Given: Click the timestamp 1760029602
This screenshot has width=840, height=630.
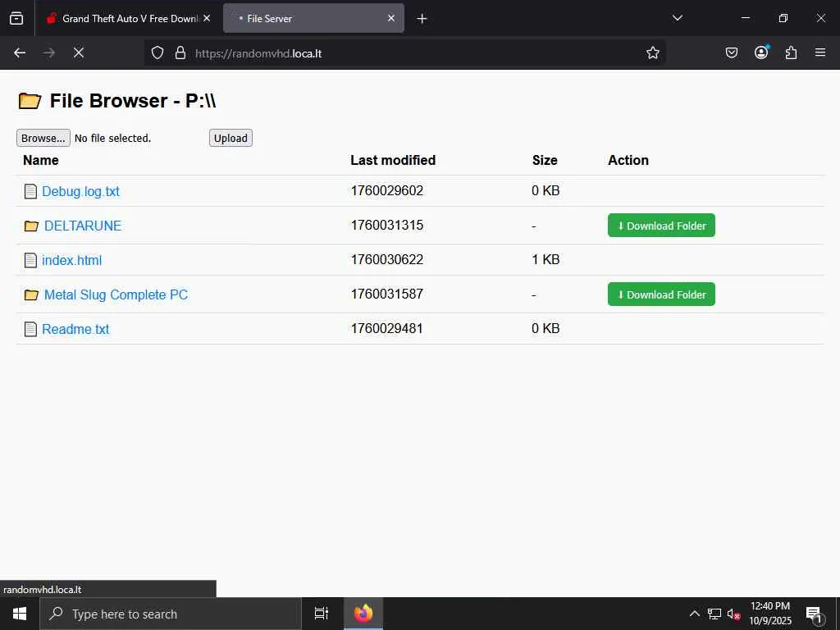Looking at the screenshot, I should pos(387,190).
